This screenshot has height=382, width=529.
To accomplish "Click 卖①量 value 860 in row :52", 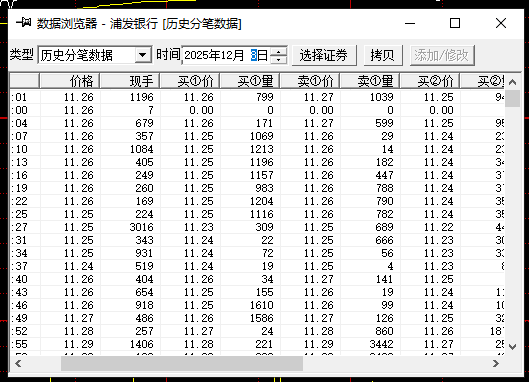I will click(x=384, y=331).
